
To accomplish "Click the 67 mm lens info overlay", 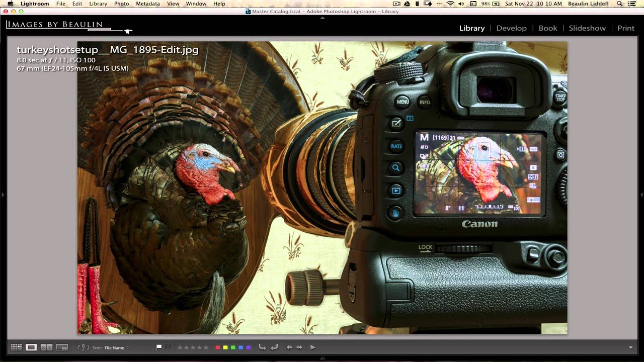I will pos(72,68).
